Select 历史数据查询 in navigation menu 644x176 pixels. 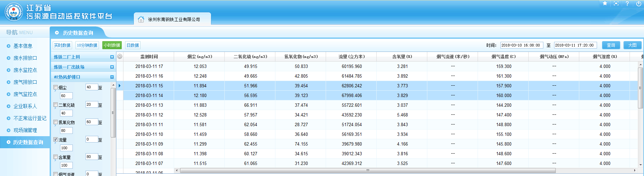pyautogui.click(x=25, y=142)
